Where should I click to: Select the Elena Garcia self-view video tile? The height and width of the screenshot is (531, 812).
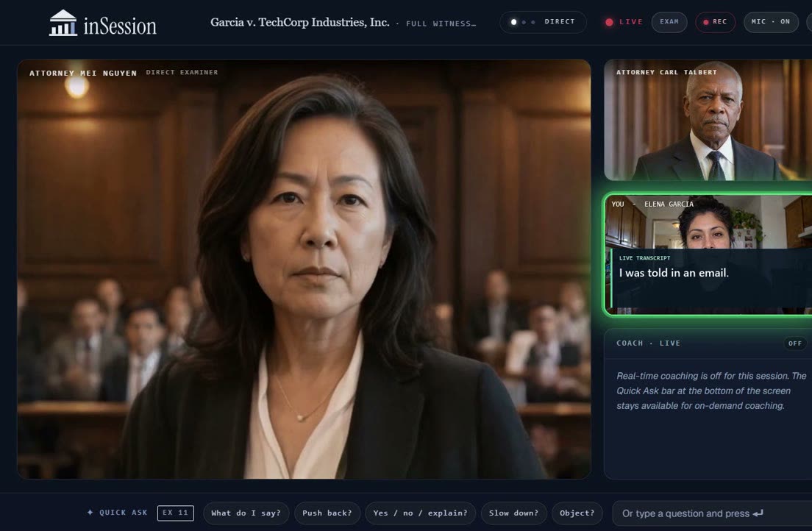pyautogui.click(x=708, y=254)
